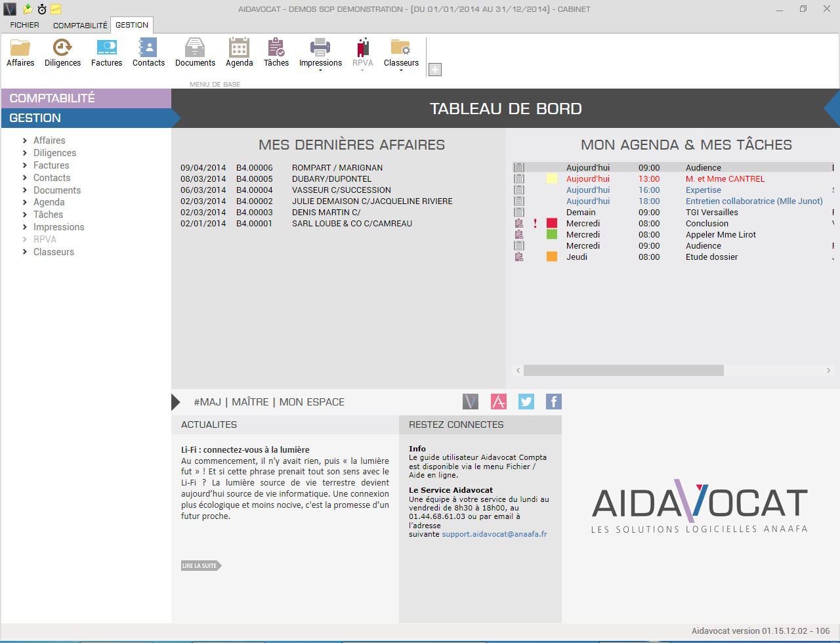Click the grey V logo icon near social links
Image resolution: width=840 pixels, height=643 pixels.
(x=471, y=402)
